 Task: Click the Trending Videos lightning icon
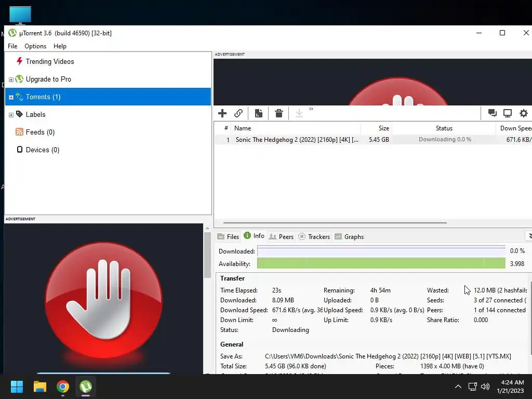coord(20,61)
